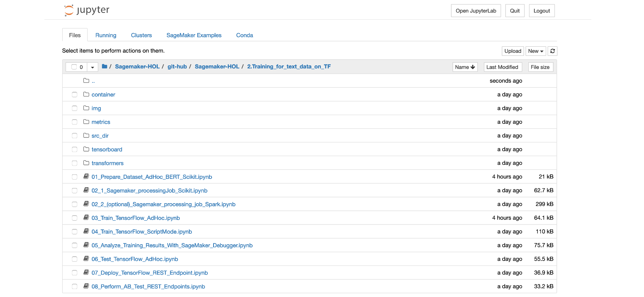Open the transformers folder link
This screenshot has height=297, width=644.
click(107, 163)
